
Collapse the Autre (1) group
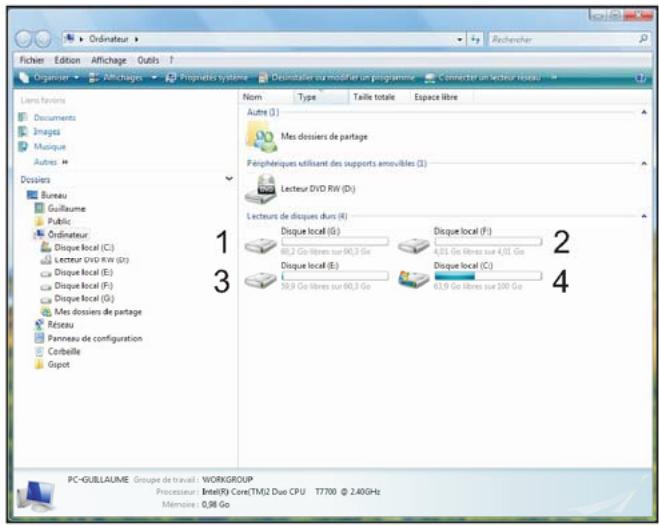(x=644, y=113)
